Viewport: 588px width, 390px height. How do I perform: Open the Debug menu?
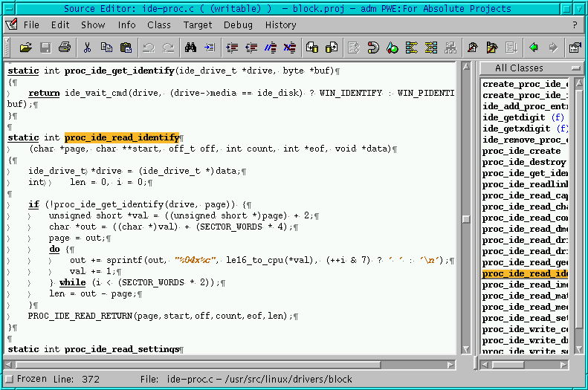[x=238, y=25]
